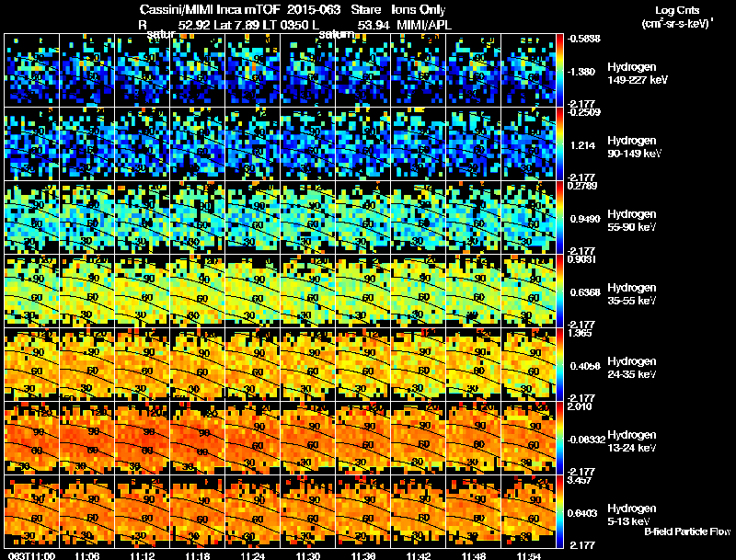Click the 11:36 time axis label

pyautogui.click(x=362, y=556)
